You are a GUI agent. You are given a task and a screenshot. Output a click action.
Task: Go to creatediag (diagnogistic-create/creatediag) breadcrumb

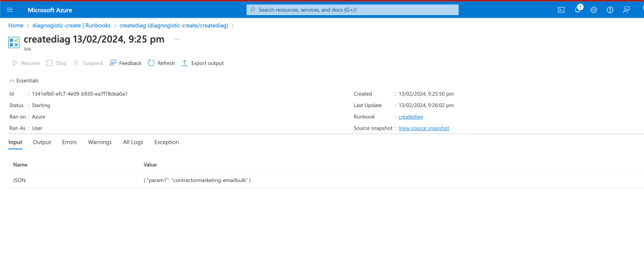click(174, 25)
